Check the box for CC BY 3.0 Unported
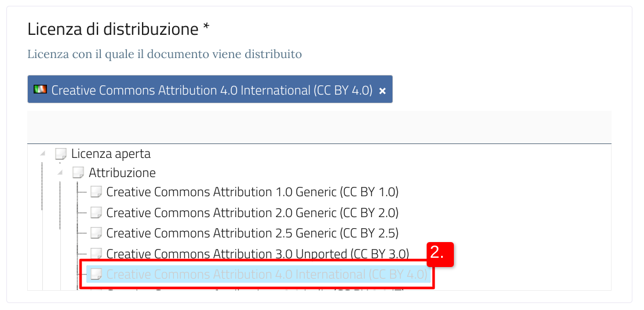Image resolution: width=644 pixels, height=310 pixels. coord(96,253)
